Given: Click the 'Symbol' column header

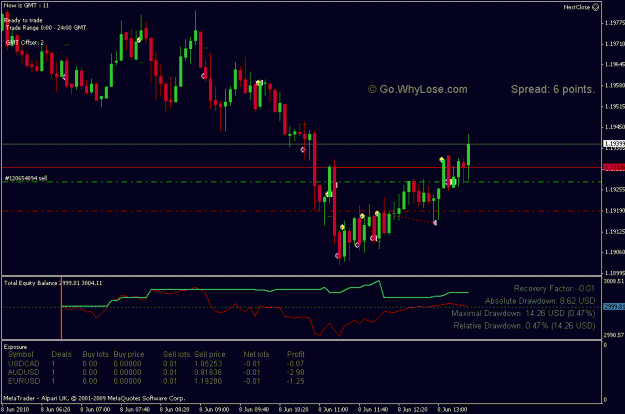Looking at the screenshot, I should pos(21,354).
